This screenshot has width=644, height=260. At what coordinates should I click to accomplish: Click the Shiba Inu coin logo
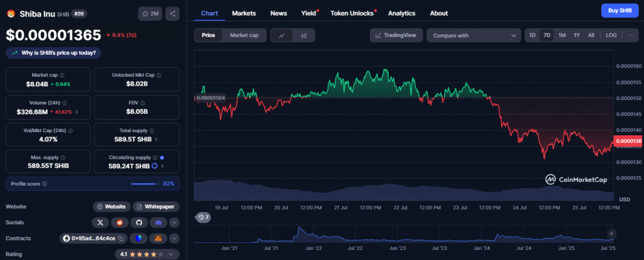(11, 14)
